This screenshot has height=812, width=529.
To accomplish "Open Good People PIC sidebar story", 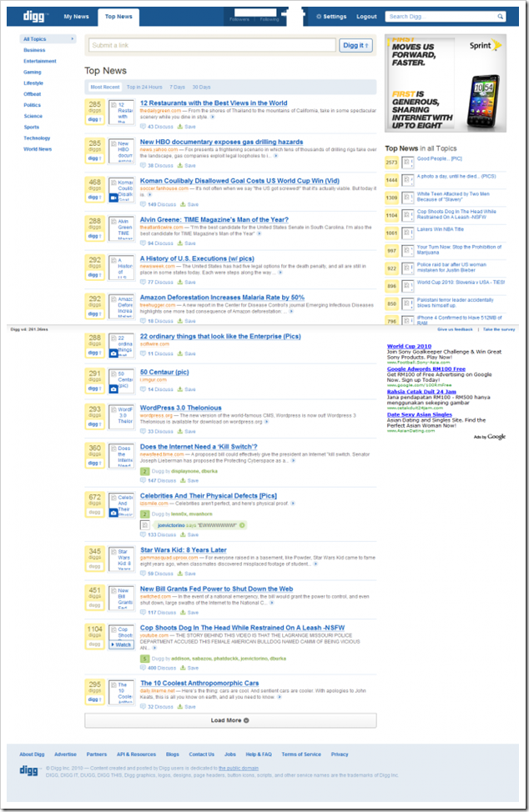I will [x=440, y=159].
